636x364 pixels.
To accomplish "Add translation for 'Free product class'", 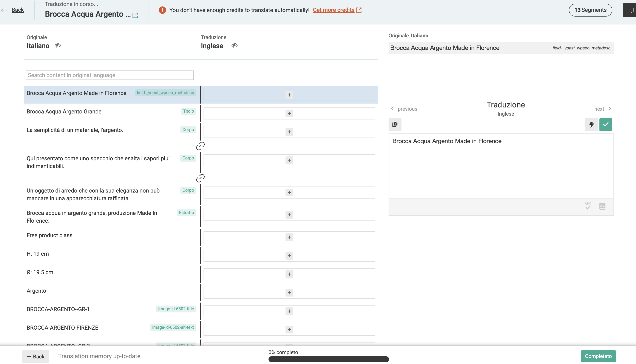I will click(289, 237).
